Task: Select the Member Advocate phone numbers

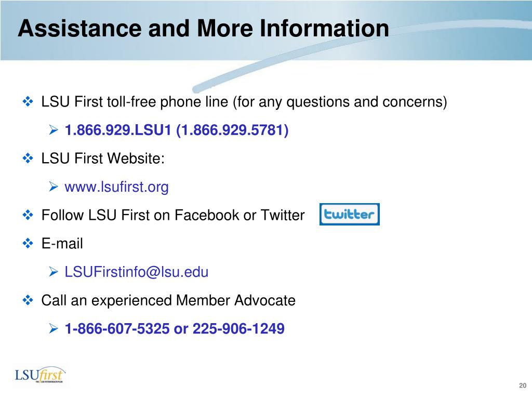Action: pos(175,328)
